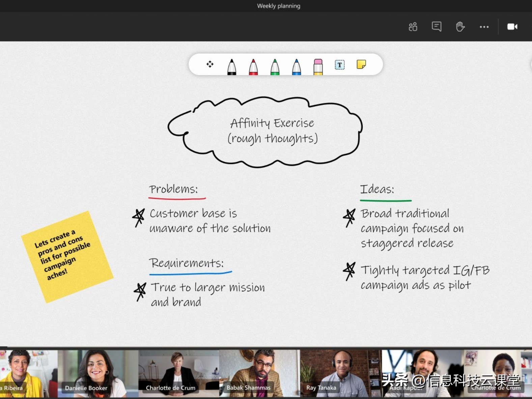Select the green pen tool
The image size is (532, 399).
pos(275,66)
